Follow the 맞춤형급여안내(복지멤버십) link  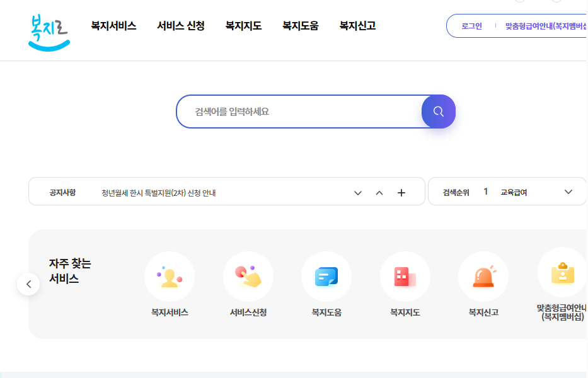coord(543,26)
